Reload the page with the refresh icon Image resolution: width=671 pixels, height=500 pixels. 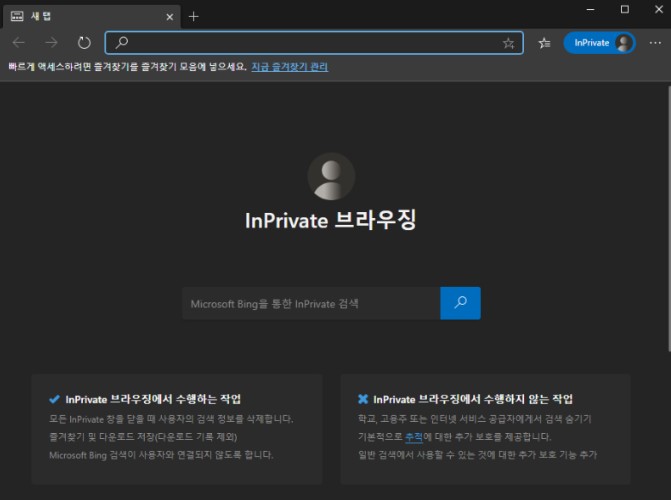pos(84,42)
